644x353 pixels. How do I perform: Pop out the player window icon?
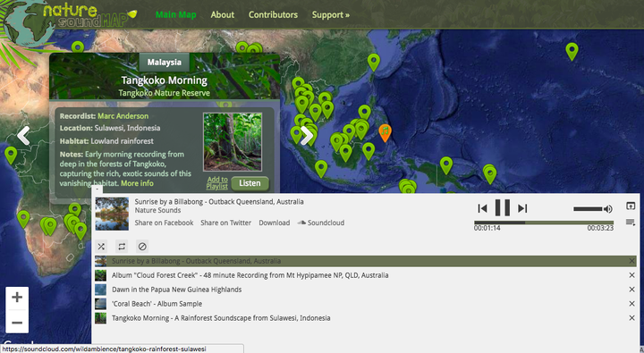coord(631,206)
